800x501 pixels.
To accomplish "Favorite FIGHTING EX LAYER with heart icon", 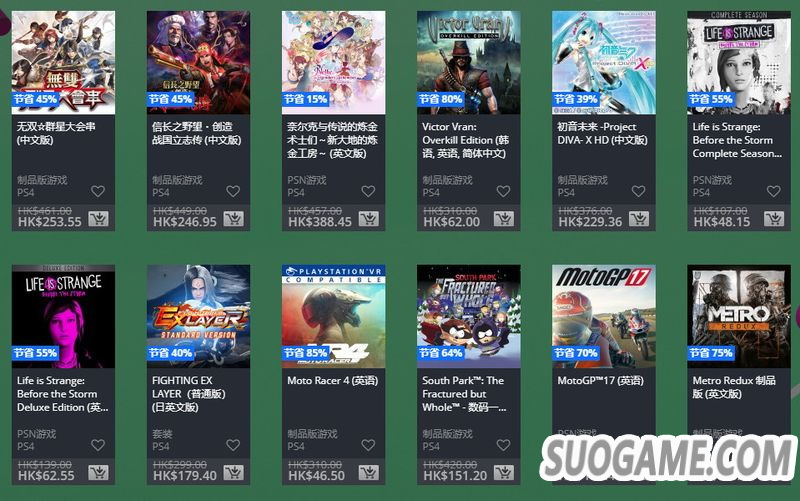I will [x=233, y=445].
